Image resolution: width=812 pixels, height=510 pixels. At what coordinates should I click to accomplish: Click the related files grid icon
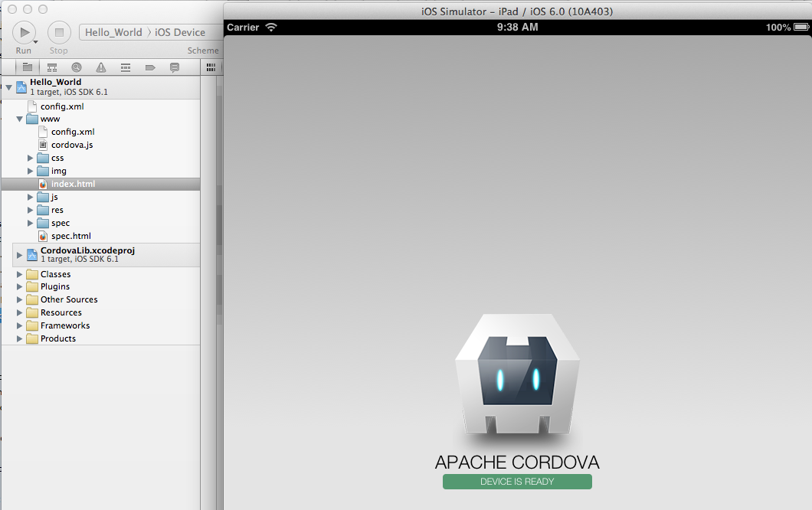[x=211, y=67]
